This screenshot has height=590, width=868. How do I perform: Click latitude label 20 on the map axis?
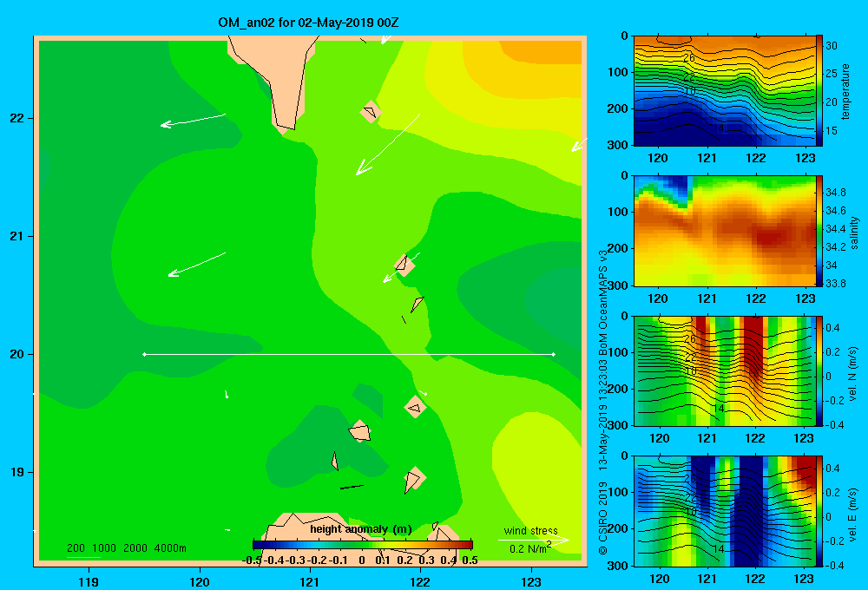point(16,354)
